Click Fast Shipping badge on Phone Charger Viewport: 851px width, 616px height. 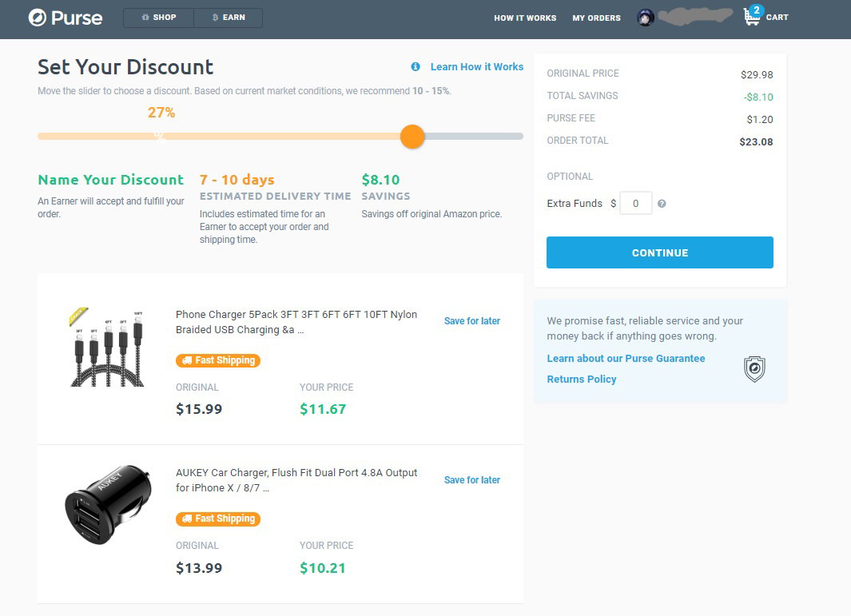218,360
